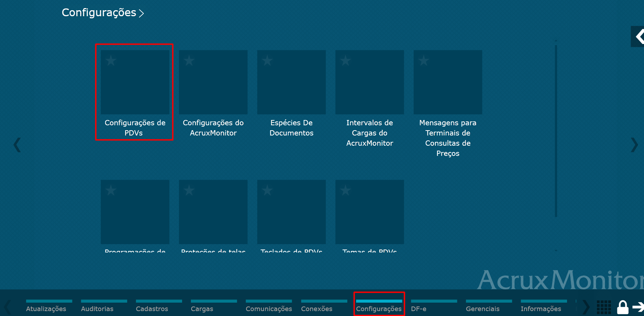Viewport: 644px width, 316px height.
Task: Mark the Programações tile star as favorite
Action: [x=111, y=190]
